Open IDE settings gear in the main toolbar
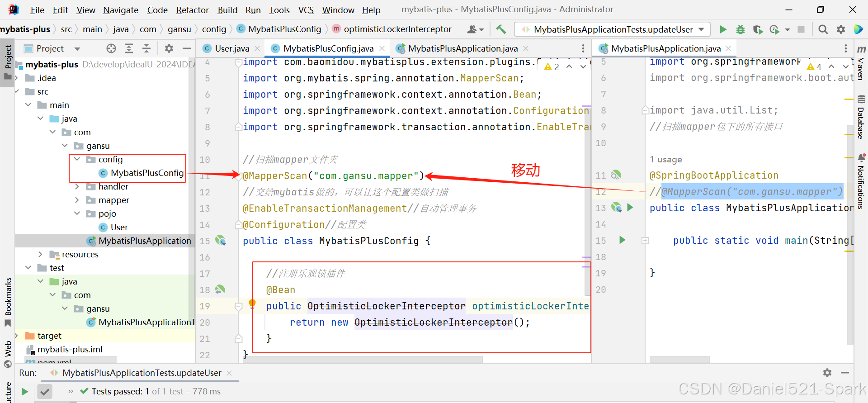The height and width of the screenshot is (403, 868). coord(841,29)
